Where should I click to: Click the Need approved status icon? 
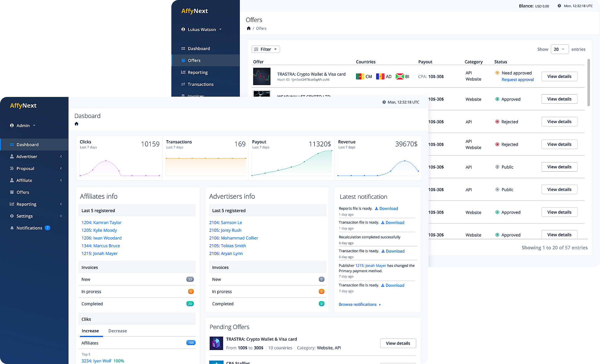(x=497, y=73)
